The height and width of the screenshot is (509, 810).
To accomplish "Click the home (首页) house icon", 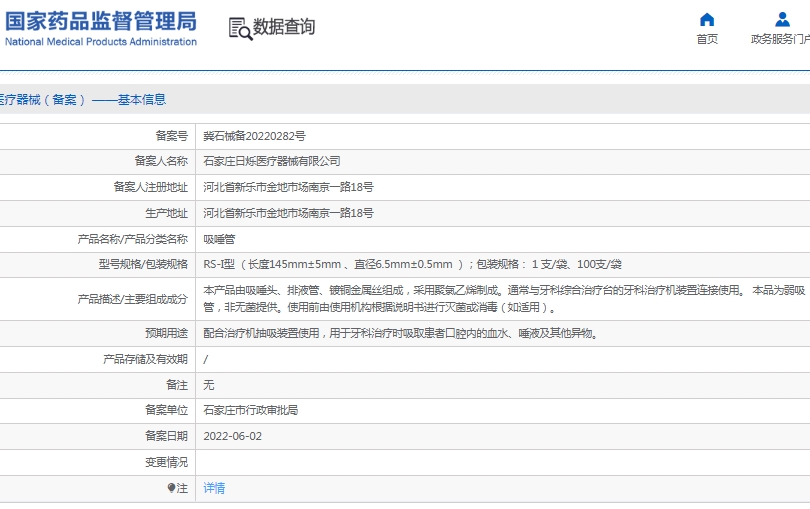I will 707,20.
